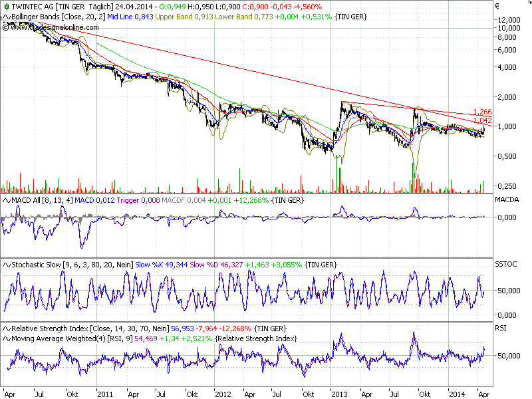The width and height of the screenshot is (532, 399).
Task: Click the +2,521% moving average change
Action: [197, 338]
